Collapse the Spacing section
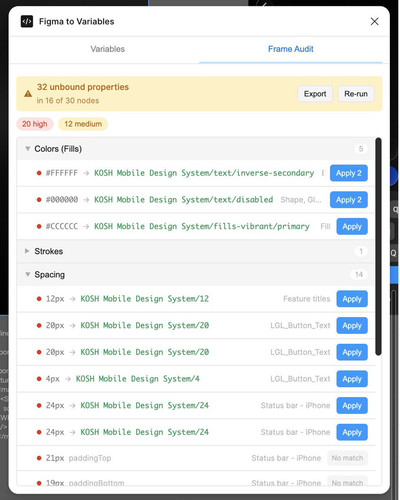Image resolution: width=400 pixels, height=500 pixels. pyautogui.click(x=28, y=274)
